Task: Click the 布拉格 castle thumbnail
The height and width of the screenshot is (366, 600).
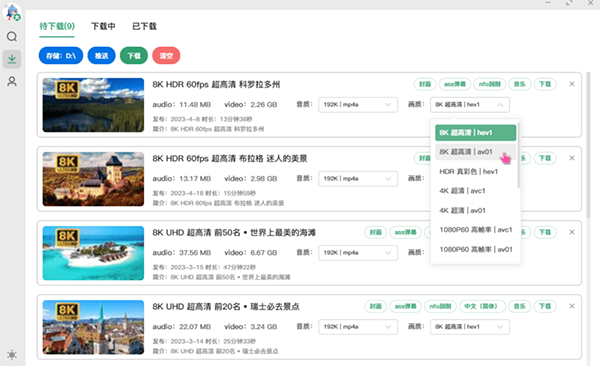Action: point(93,179)
